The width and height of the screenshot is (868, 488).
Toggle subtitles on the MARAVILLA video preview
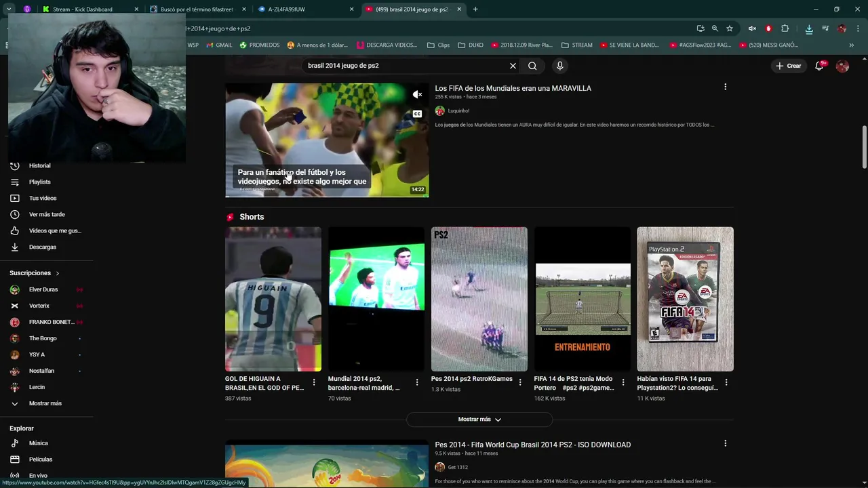click(417, 114)
